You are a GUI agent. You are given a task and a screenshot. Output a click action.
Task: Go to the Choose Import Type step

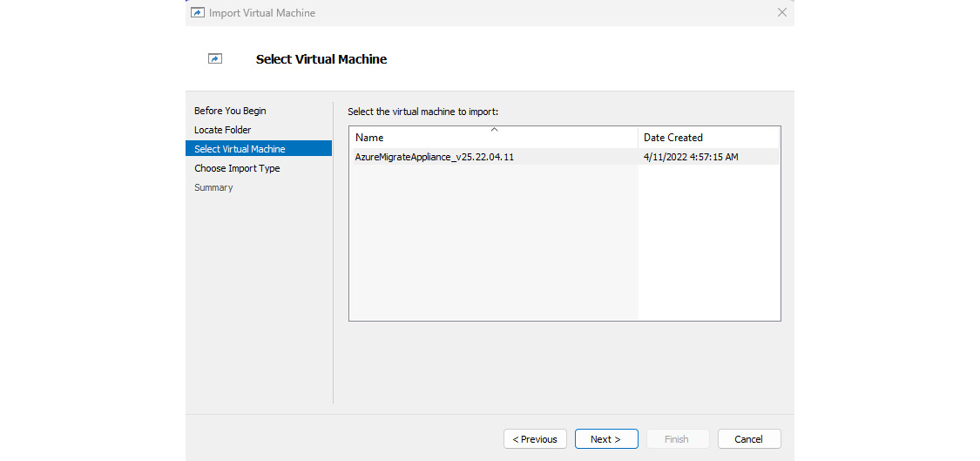[x=237, y=168]
